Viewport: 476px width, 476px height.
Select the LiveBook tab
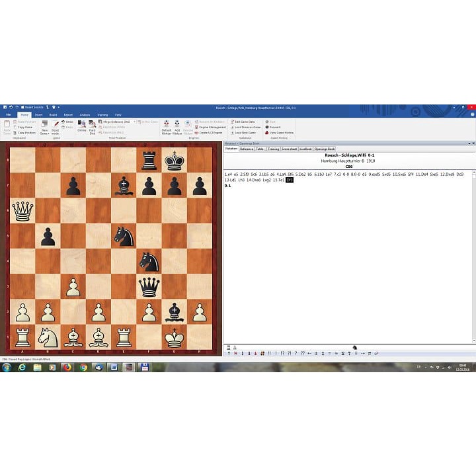point(305,149)
